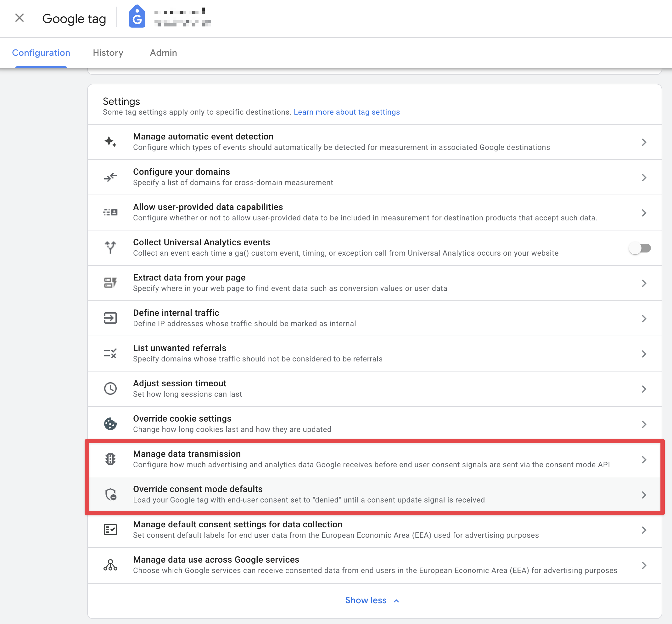Image resolution: width=672 pixels, height=624 pixels.
Task: Expand Adjust session timeout chevron
Action: 644,389
